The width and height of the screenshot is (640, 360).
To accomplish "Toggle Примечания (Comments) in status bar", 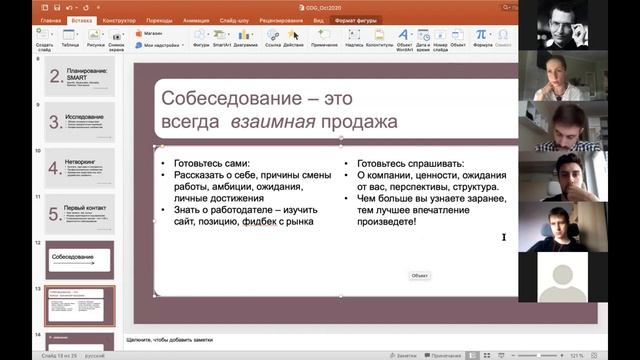I will (442, 356).
